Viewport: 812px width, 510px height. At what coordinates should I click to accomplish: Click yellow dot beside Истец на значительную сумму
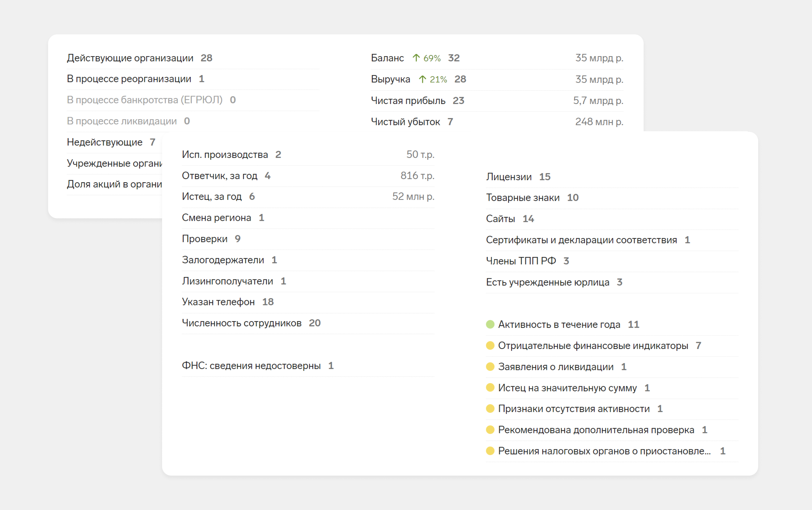click(x=490, y=388)
